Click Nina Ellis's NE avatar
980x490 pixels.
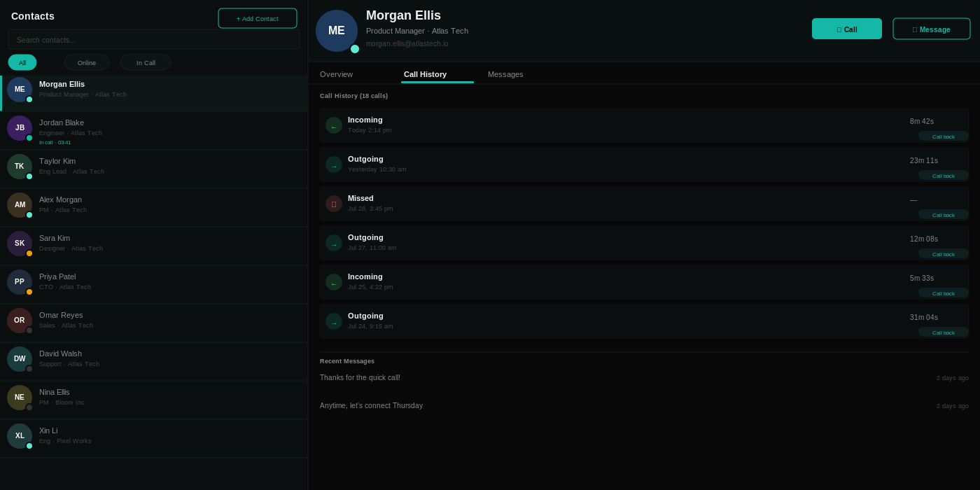(20, 398)
